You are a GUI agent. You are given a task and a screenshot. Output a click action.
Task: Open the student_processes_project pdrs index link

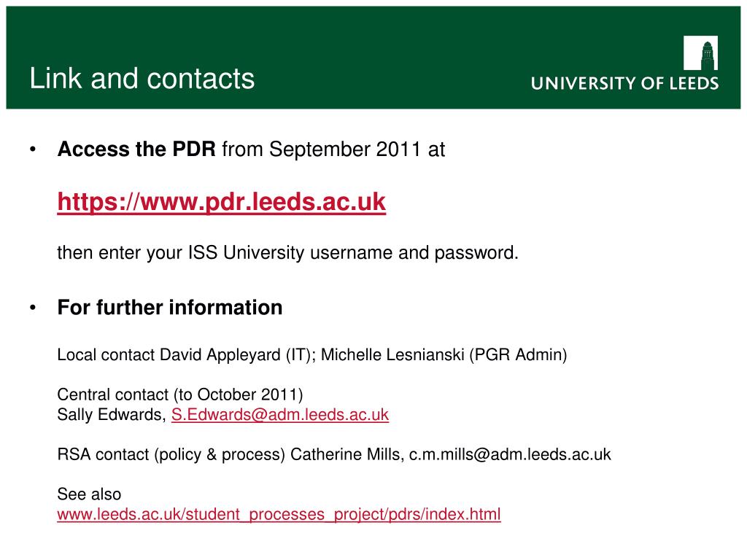(x=279, y=514)
